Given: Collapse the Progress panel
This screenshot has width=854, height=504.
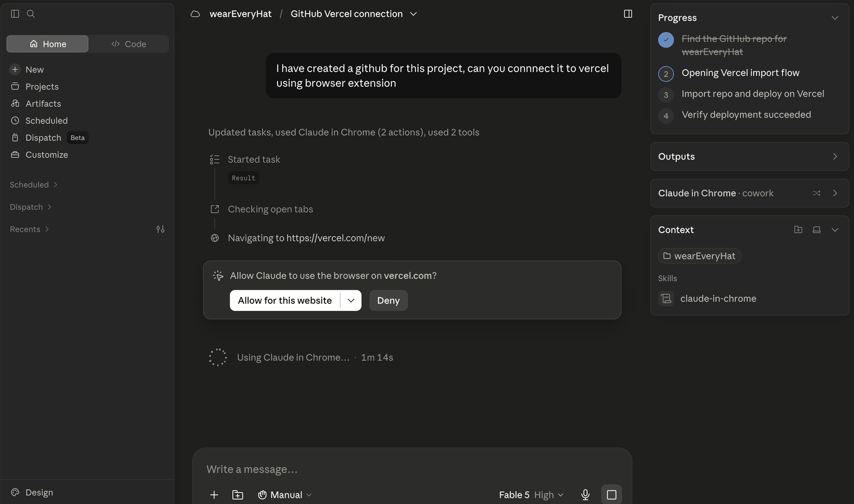Looking at the screenshot, I should coord(835,18).
